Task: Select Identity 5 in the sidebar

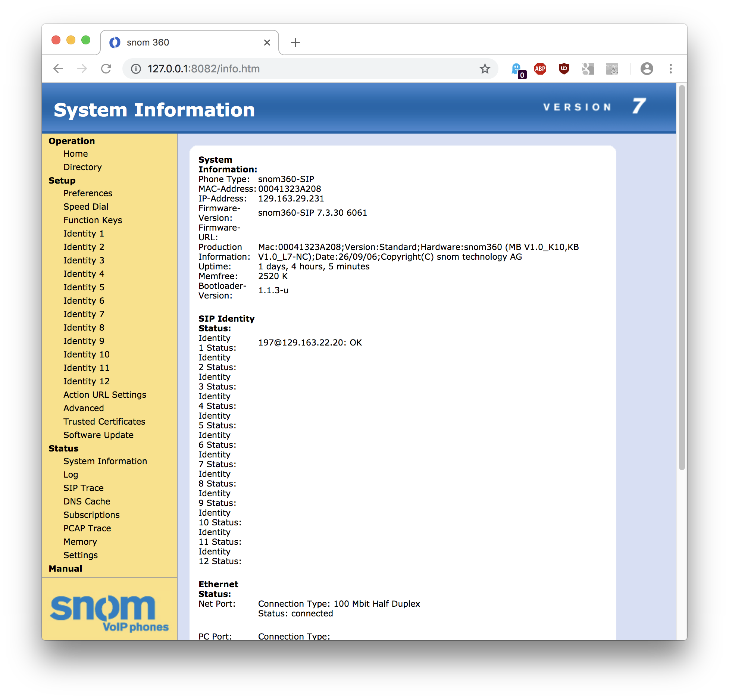Action: (84, 287)
